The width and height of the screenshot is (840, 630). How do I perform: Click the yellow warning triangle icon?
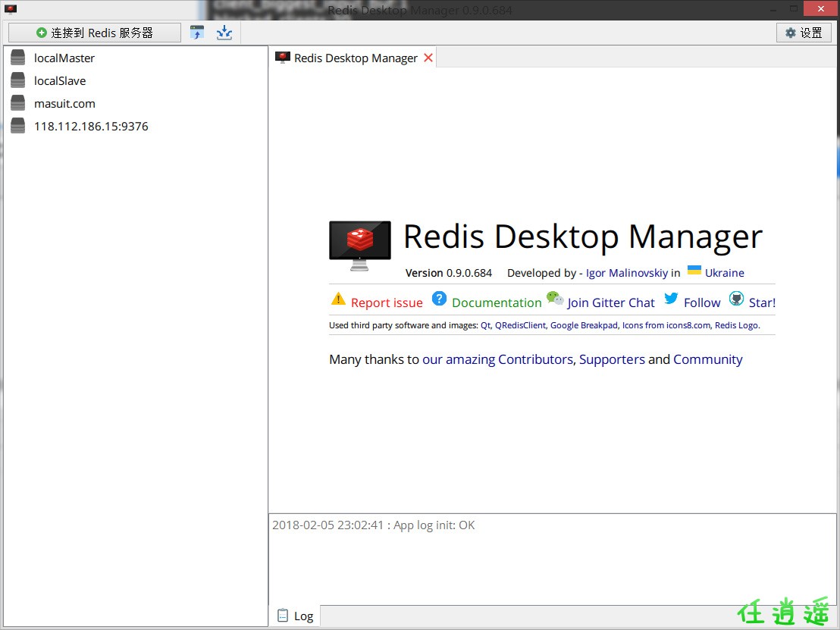coord(338,299)
